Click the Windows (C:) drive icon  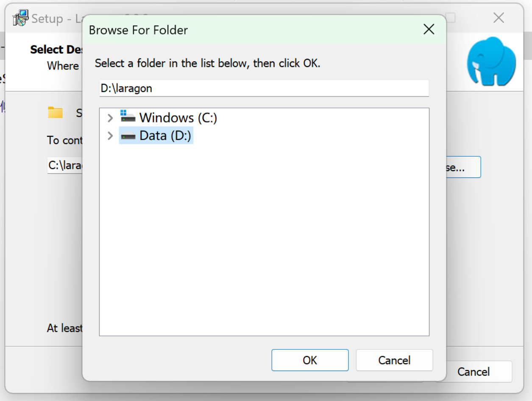pos(128,116)
